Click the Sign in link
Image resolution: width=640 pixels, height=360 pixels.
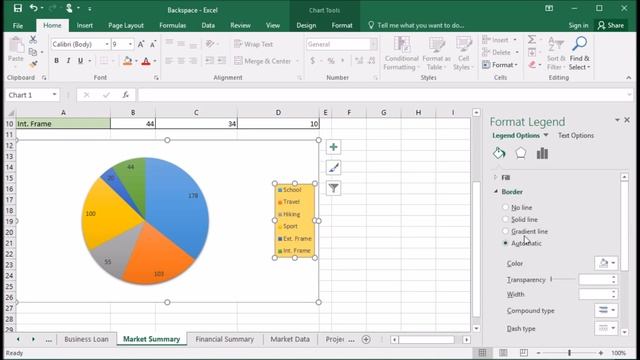578,25
